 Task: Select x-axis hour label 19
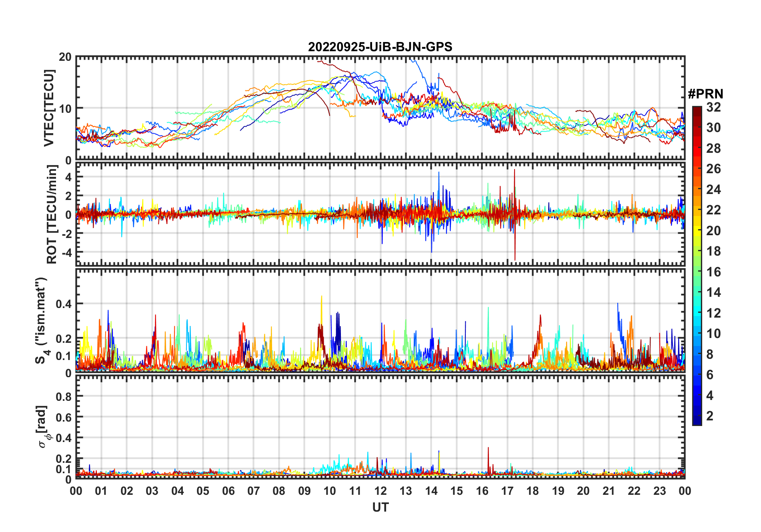[558, 491]
